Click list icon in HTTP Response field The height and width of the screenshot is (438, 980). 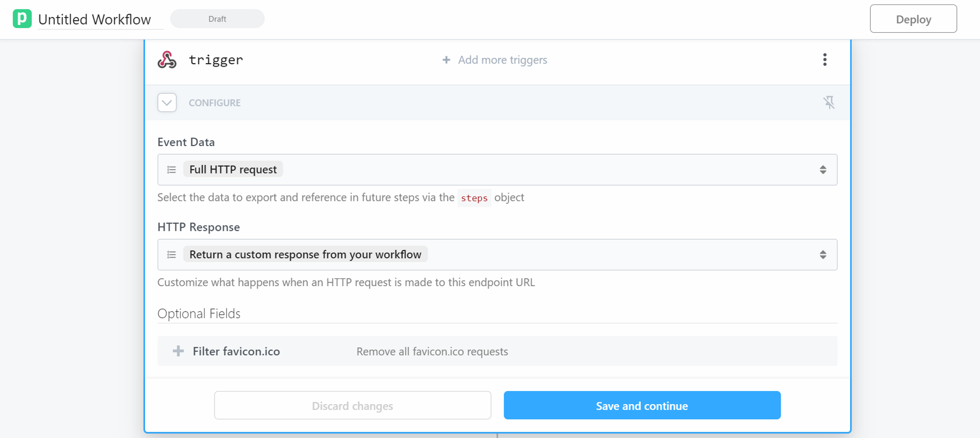point(171,255)
